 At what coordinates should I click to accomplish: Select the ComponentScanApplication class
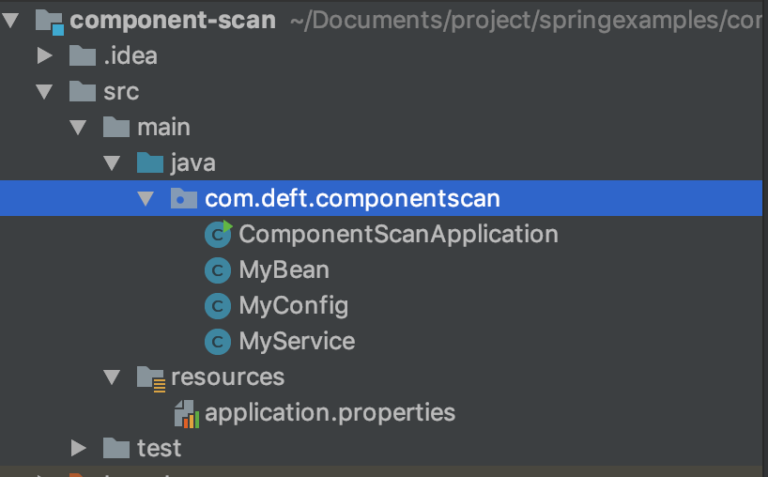[398, 234]
